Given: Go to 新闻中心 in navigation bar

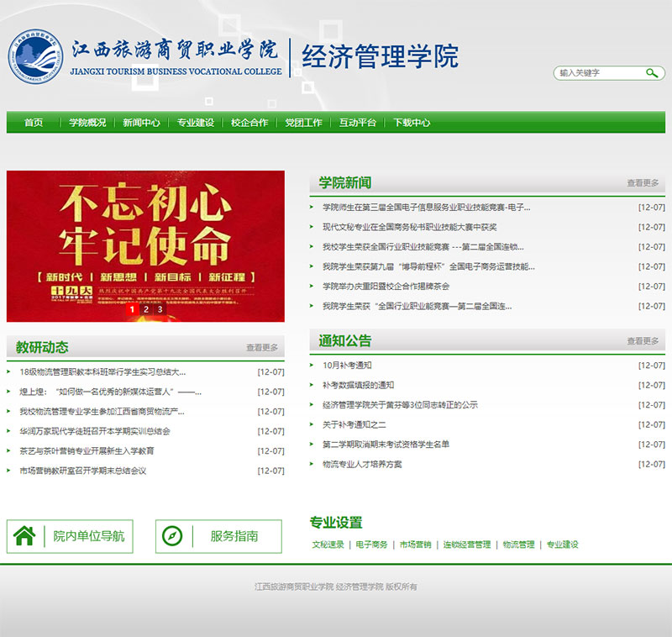Looking at the screenshot, I should click(x=141, y=123).
